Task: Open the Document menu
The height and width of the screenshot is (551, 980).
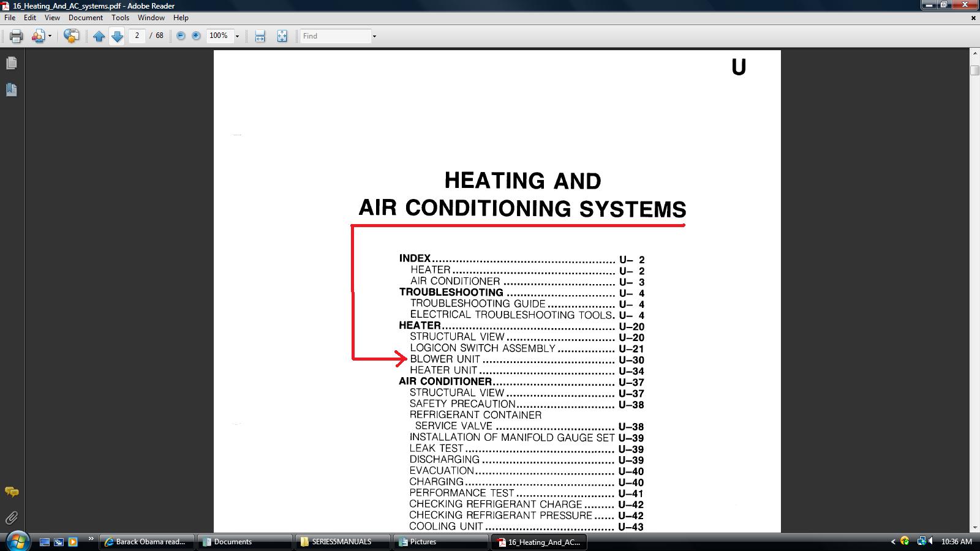Action: point(85,18)
